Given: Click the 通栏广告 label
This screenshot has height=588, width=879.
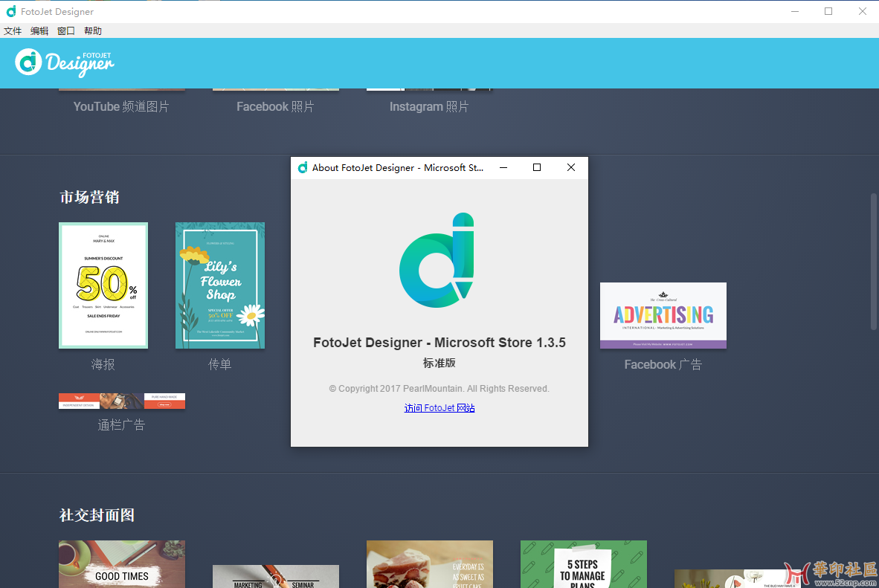Looking at the screenshot, I should [x=122, y=425].
